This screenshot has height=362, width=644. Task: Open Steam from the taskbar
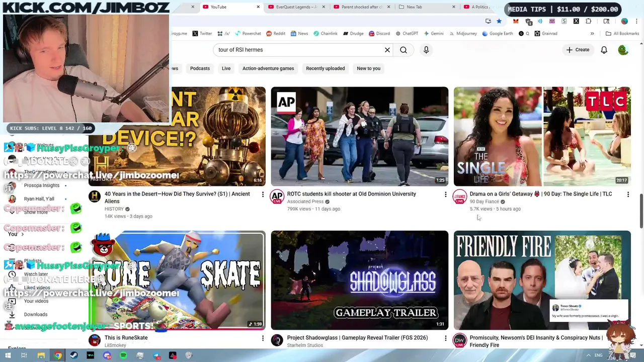click(x=74, y=355)
